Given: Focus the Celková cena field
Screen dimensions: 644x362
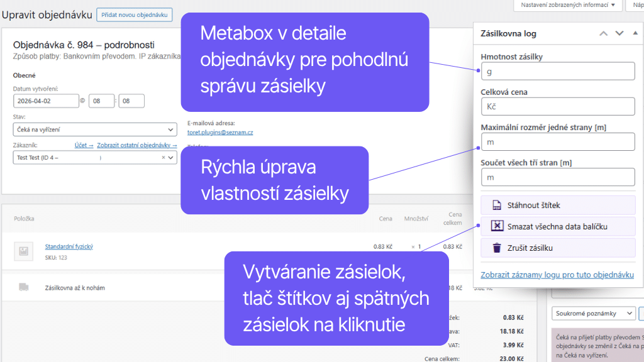Looking at the screenshot, I should click(x=558, y=107).
